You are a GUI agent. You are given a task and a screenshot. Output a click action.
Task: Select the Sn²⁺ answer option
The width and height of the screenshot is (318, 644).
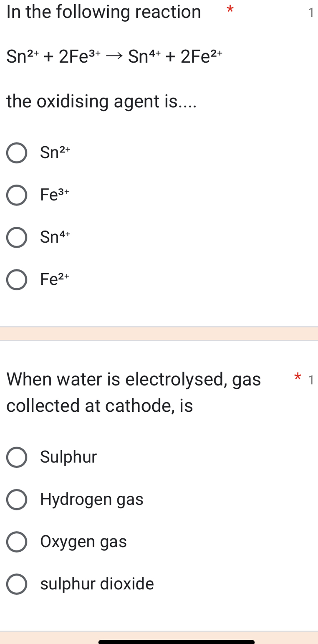pyautogui.click(x=17, y=153)
